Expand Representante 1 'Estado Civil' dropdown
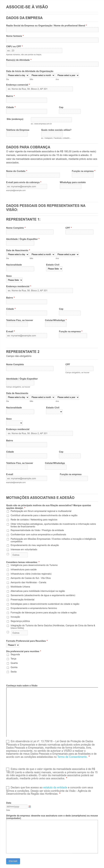 pyautogui.click(x=54, y=269)
